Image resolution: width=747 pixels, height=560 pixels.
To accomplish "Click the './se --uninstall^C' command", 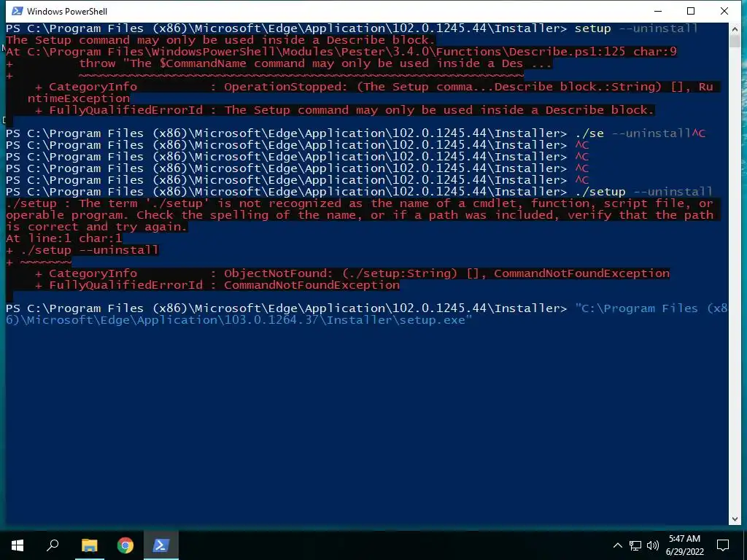I will point(640,133).
